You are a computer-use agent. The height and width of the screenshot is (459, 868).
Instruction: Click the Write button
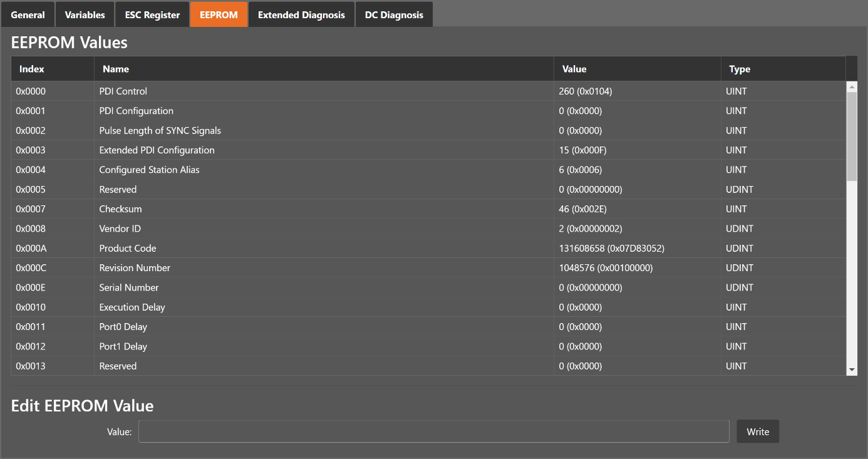(x=758, y=431)
